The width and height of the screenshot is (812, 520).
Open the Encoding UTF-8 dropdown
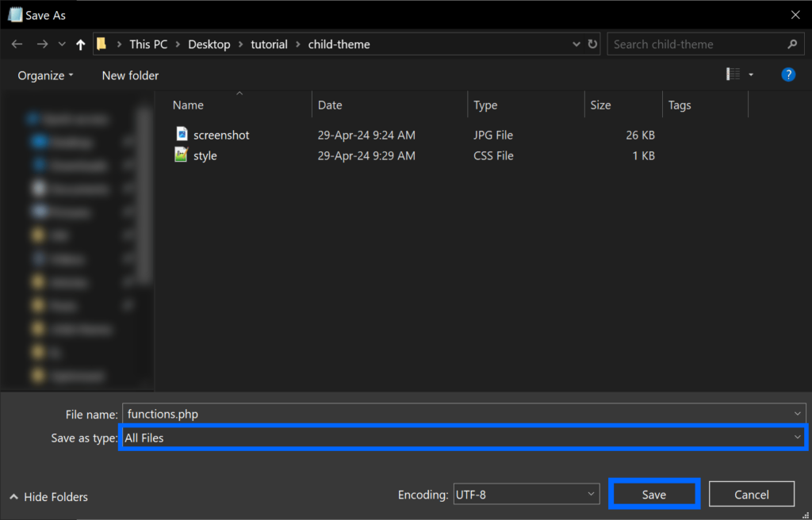pos(527,495)
